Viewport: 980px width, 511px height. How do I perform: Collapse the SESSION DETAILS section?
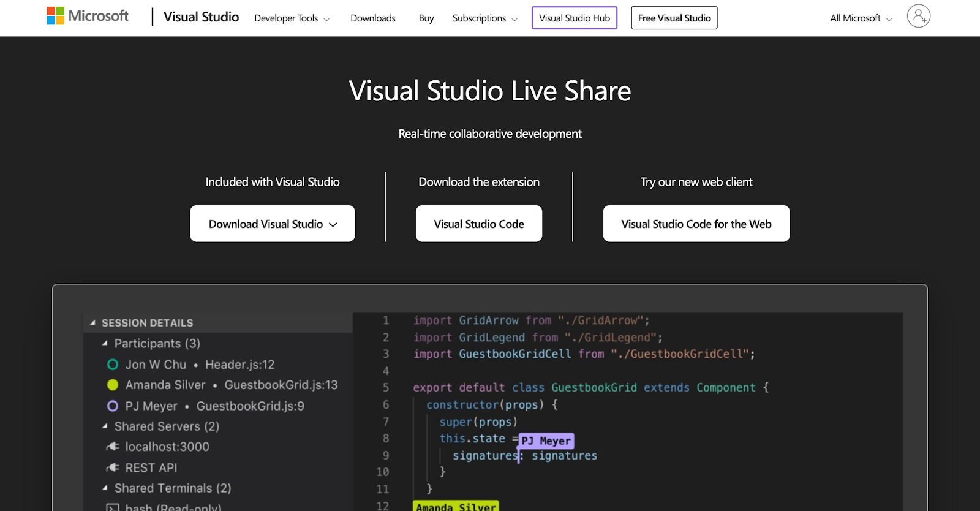[x=92, y=322]
